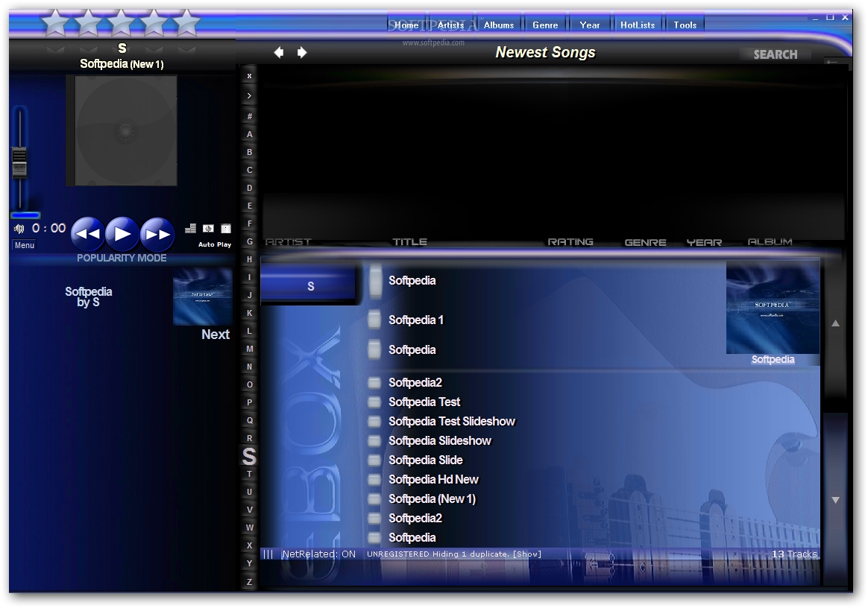Open the Tools menu
Viewport: 868px width, 608px height.
coord(685,25)
